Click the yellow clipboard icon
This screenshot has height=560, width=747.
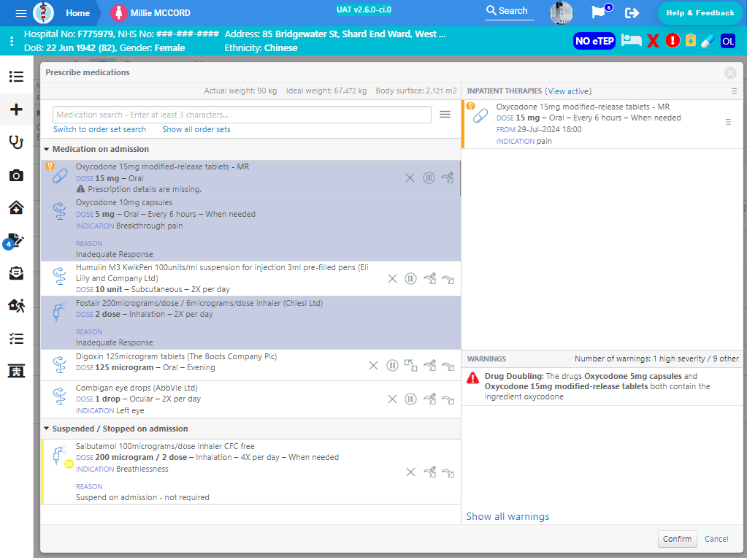[x=690, y=40]
